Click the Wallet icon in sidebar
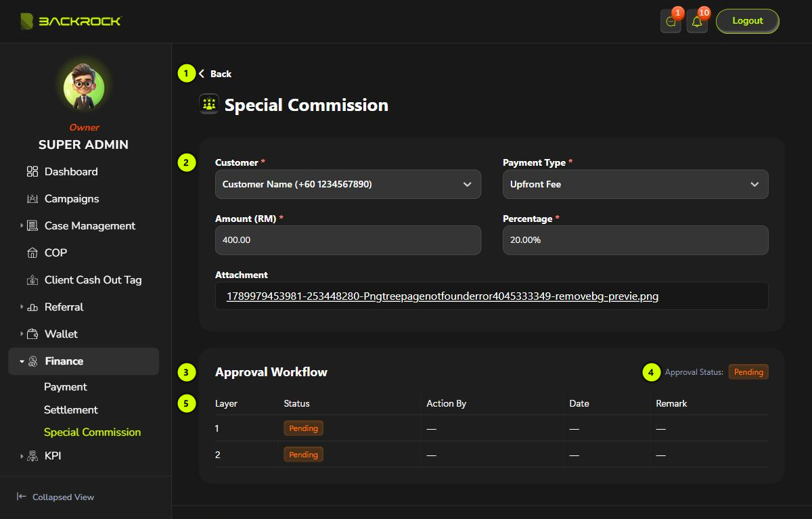Viewport: 812px width, 519px height. [x=32, y=334]
